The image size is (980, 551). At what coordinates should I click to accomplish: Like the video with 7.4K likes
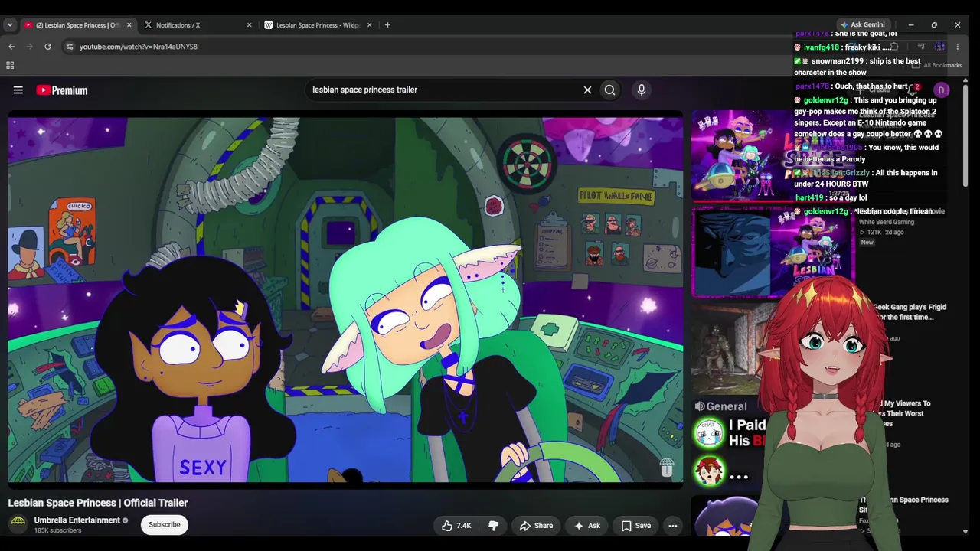[456, 526]
